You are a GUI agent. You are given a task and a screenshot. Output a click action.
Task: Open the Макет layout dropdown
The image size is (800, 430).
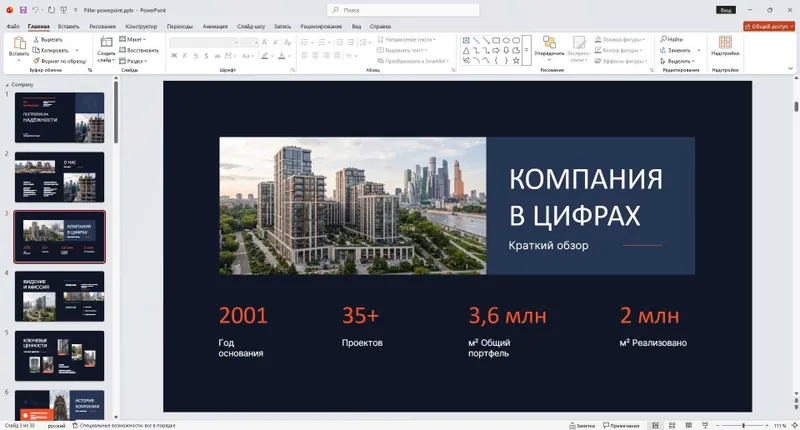(x=133, y=39)
